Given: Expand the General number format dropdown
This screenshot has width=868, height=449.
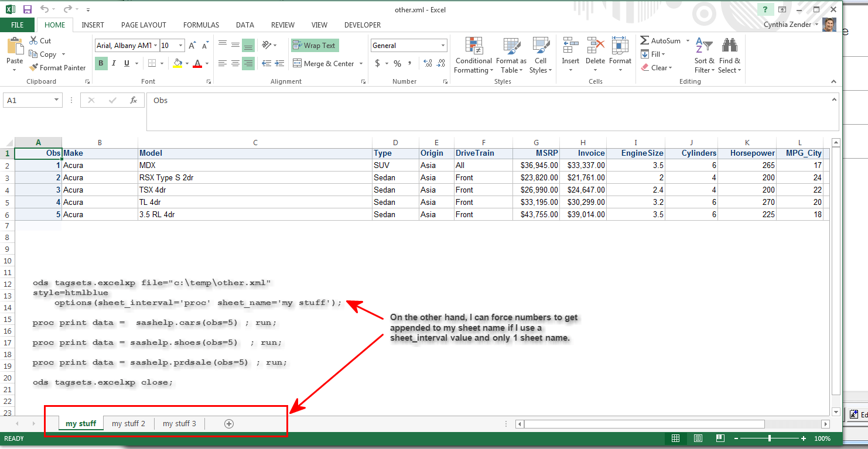Looking at the screenshot, I should (442, 45).
